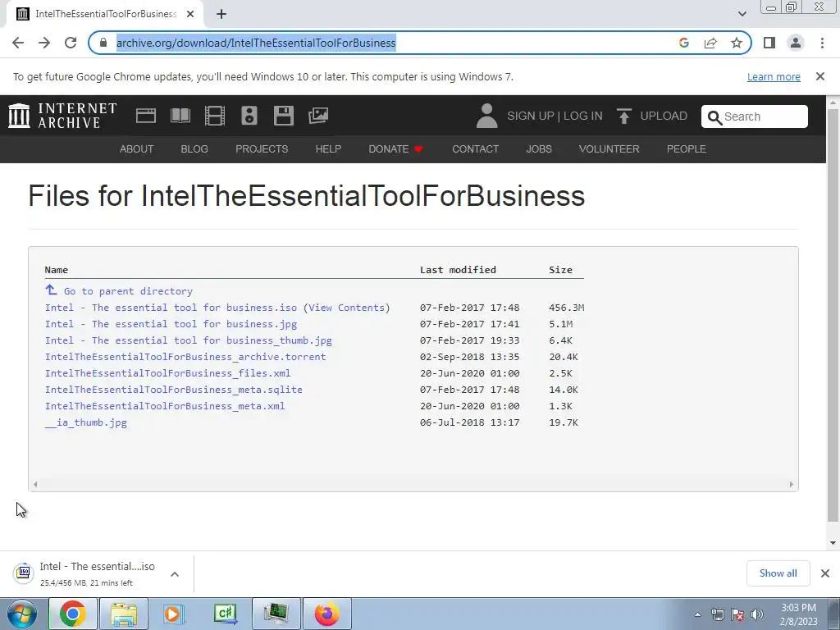Open Firefox from the taskbar
Screen dimensions: 840x630
click(327, 614)
